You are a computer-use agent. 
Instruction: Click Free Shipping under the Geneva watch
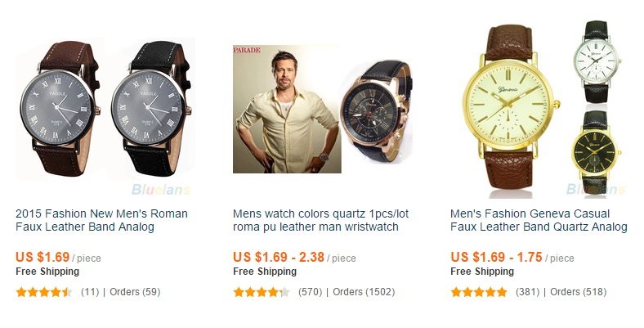[x=481, y=272]
